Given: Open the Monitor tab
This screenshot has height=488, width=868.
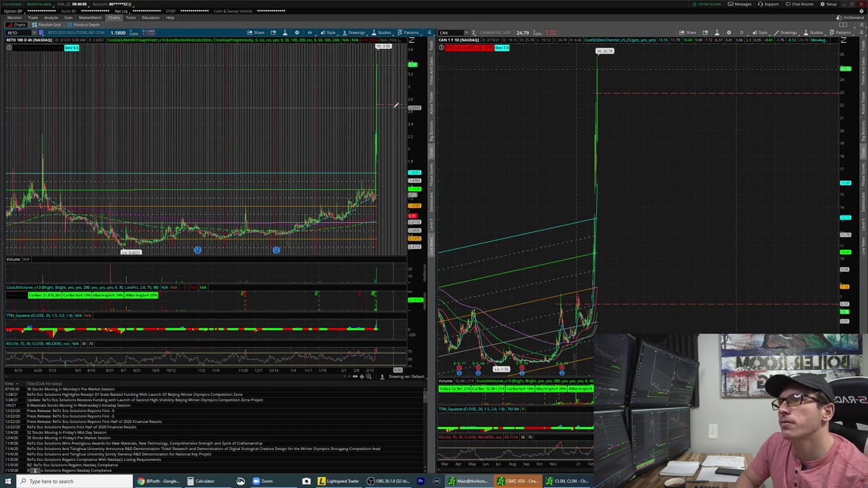Looking at the screenshot, I should tap(14, 18).
